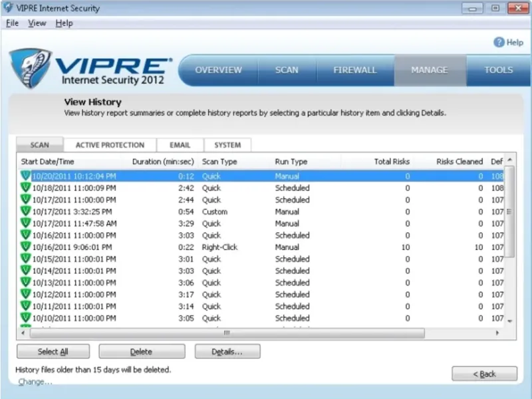The image size is (532, 399).
Task: Open Details for the selected history item
Action: pos(227,352)
